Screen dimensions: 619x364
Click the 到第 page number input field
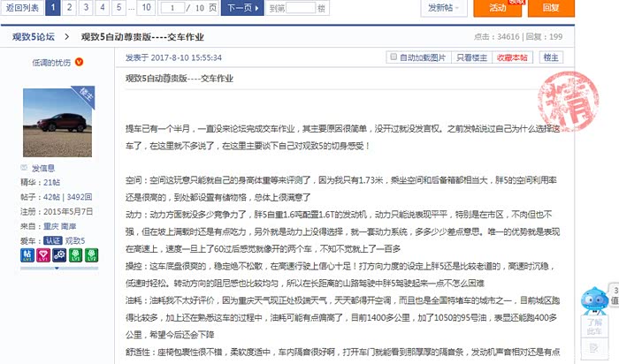coord(301,8)
